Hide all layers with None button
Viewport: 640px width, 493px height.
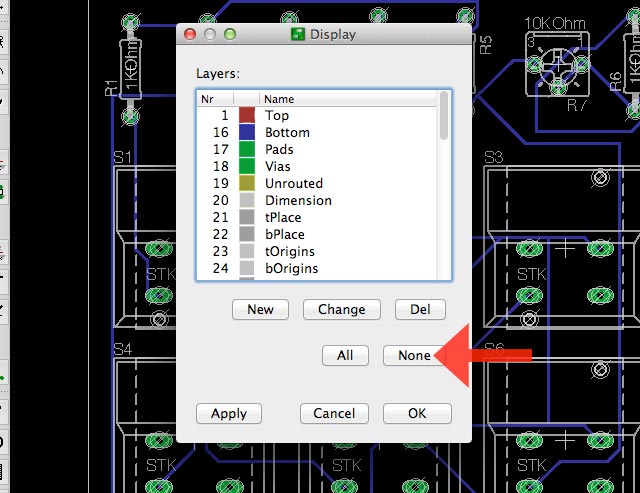click(413, 355)
